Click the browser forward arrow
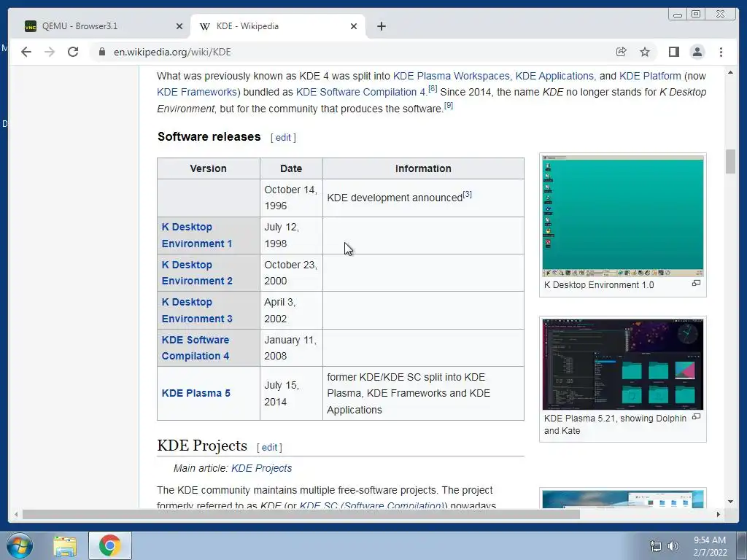 point(50,52)
